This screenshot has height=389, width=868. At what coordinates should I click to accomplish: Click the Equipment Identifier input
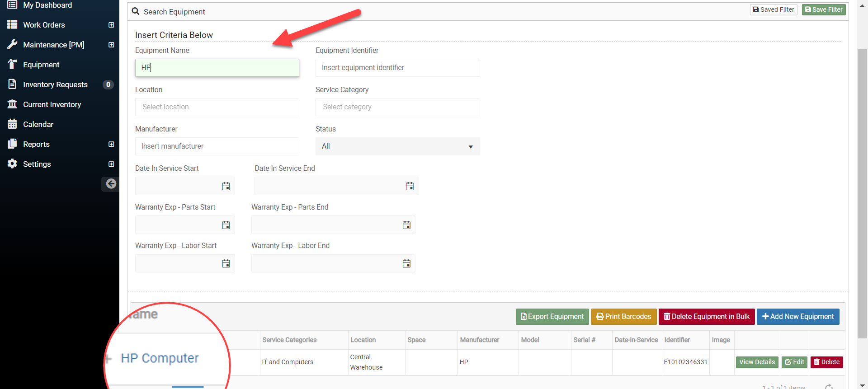(x=397, y=68)
